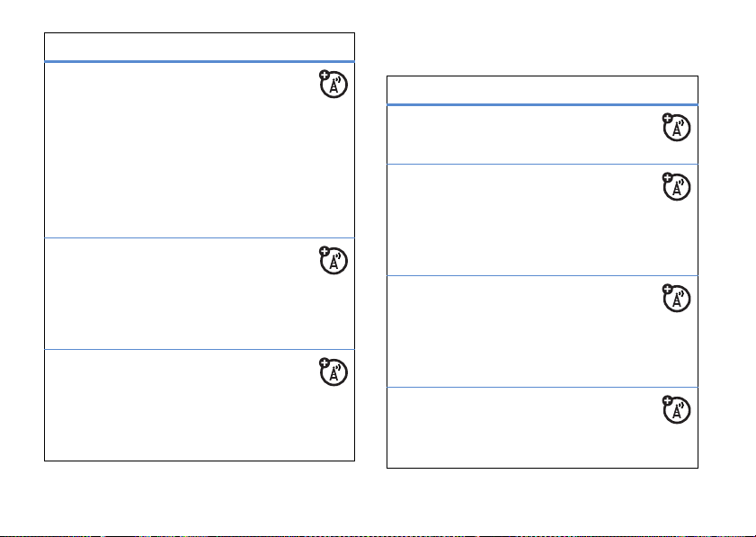
Task: Click the network icon in left table's bottom row
Action: pyautogui.click(x=333, y=371)
